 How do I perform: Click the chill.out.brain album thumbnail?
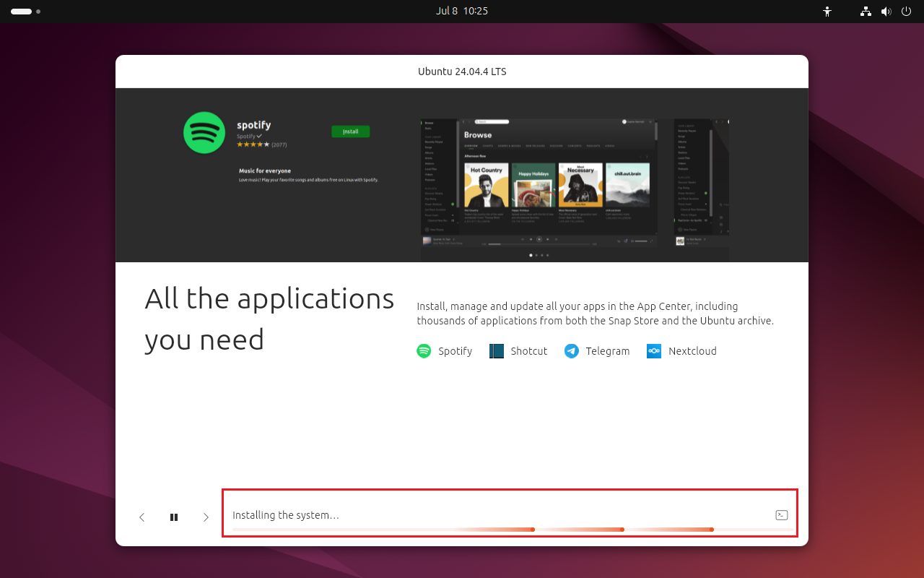coord(627,185)
